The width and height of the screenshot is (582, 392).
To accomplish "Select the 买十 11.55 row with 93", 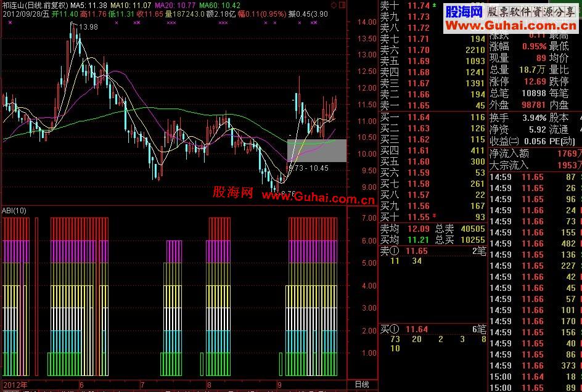I will coord(433,217).
